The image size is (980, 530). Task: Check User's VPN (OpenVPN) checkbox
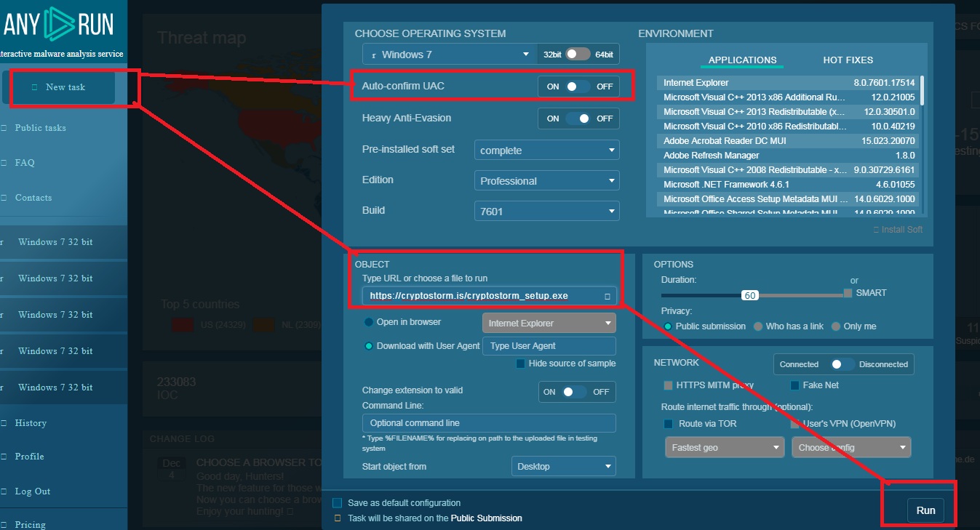click(795, 424)
